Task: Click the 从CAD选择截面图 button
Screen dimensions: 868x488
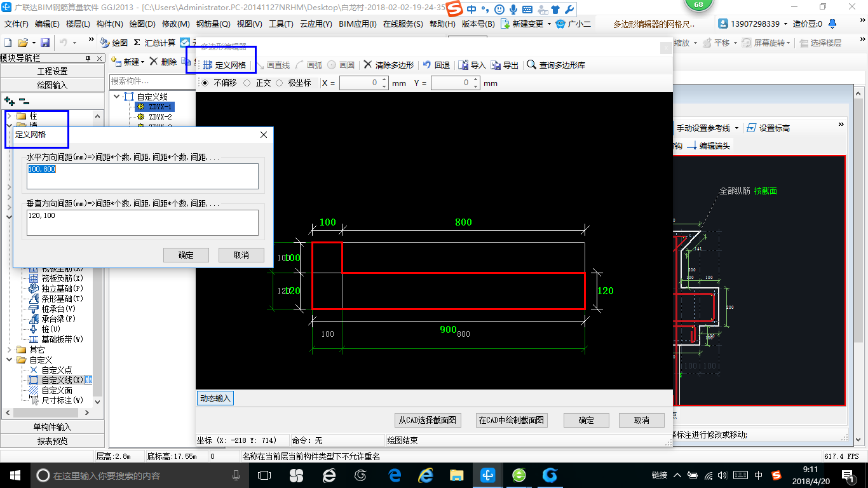Action: point(427,420)
